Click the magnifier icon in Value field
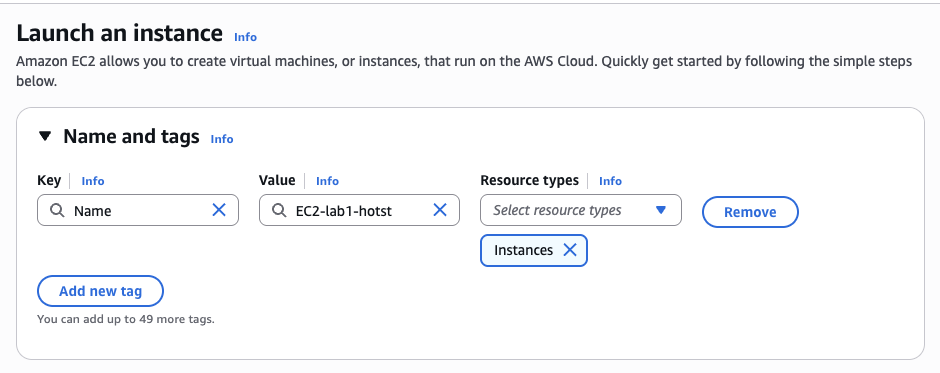The height and width of the screenshot is (373, 940). (279, 210)
